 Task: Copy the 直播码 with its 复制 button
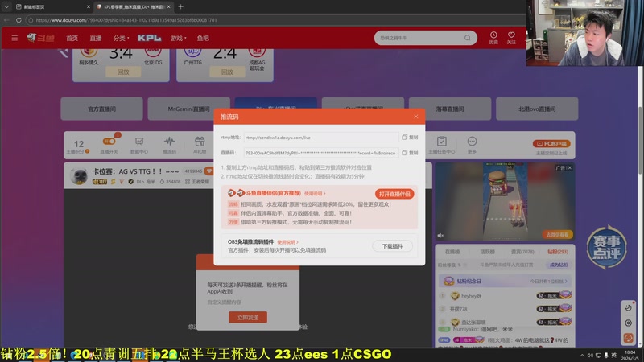410,153
